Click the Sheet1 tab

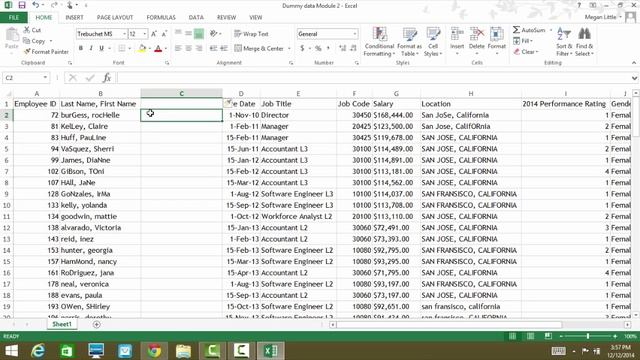click(62, 324)
